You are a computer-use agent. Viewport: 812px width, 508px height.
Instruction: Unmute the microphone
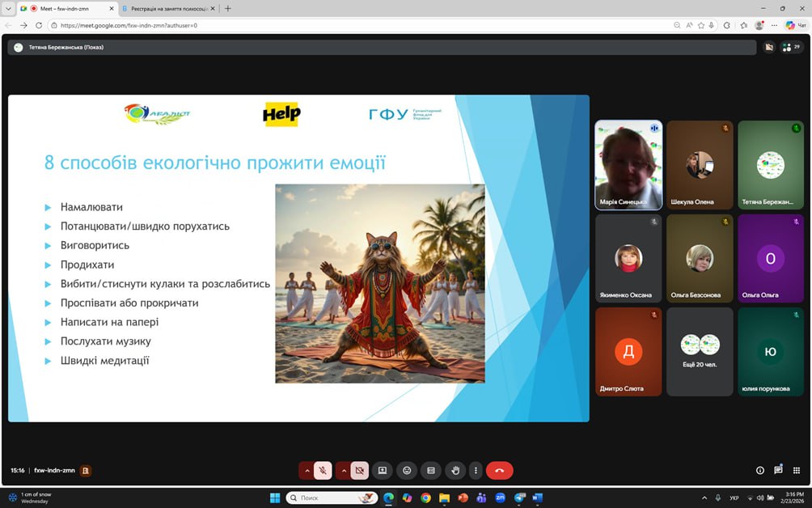point(323,470)
